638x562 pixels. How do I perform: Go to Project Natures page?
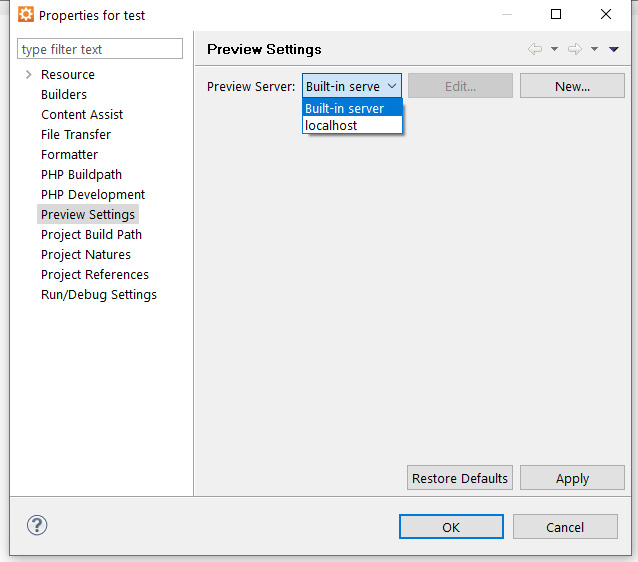pos(86,255)
